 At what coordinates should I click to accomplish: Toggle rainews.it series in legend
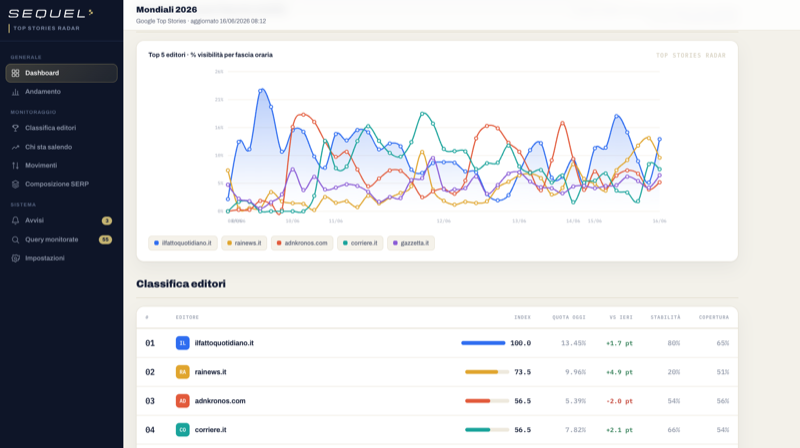click(x=244, y=243)
